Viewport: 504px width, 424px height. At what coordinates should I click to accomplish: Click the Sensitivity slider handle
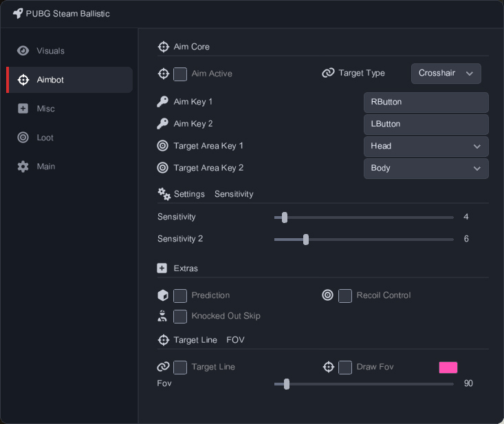tap(285, 218)
